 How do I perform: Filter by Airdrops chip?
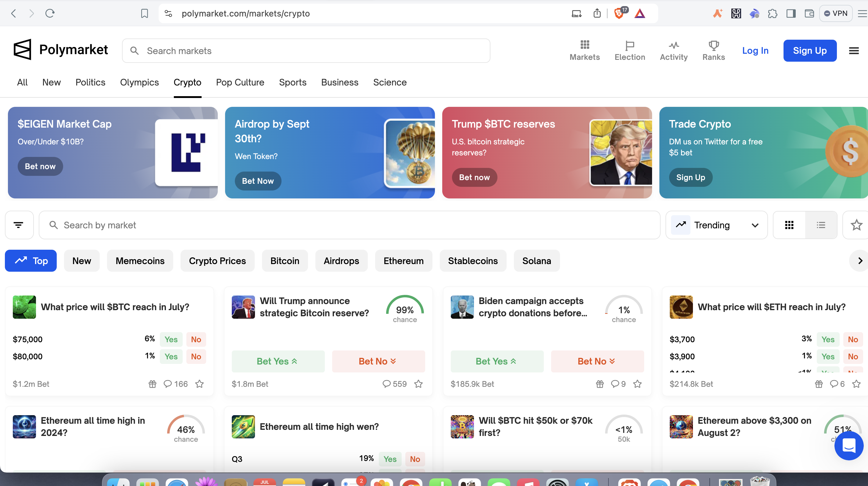(x=341, y=261)
